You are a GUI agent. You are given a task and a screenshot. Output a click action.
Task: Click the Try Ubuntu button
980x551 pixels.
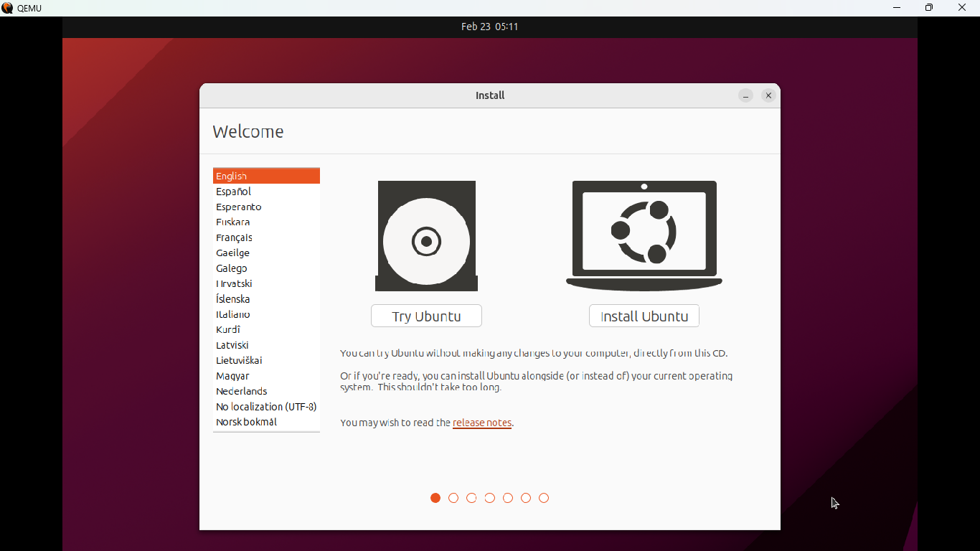click(426, 316)
